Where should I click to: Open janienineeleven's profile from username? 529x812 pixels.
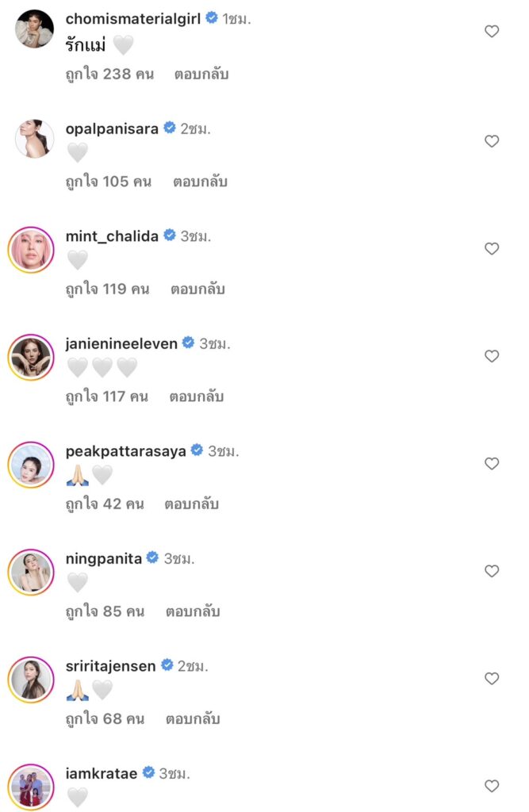coord(121,343)
